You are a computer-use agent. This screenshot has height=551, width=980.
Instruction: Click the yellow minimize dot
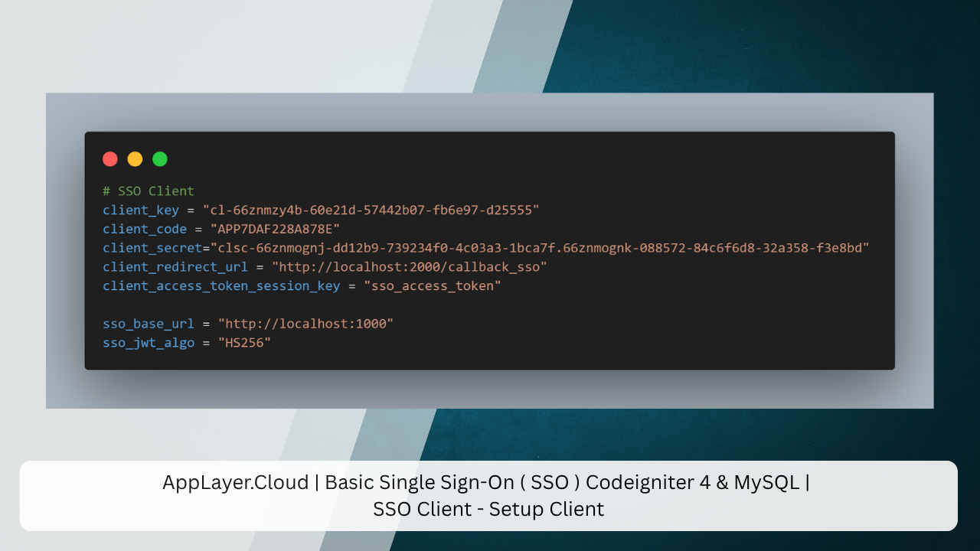(x=135, y=159)
